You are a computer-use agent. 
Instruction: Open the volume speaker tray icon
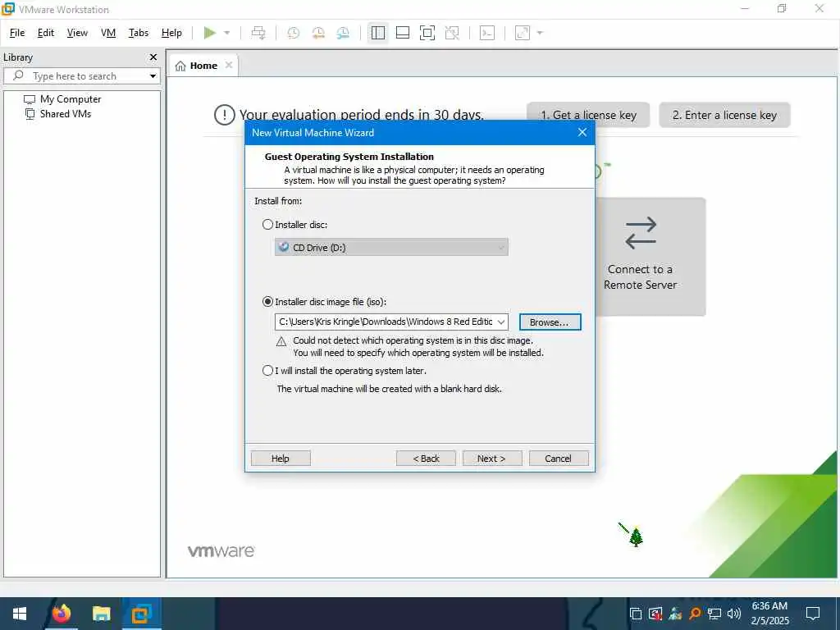[734, 614]
